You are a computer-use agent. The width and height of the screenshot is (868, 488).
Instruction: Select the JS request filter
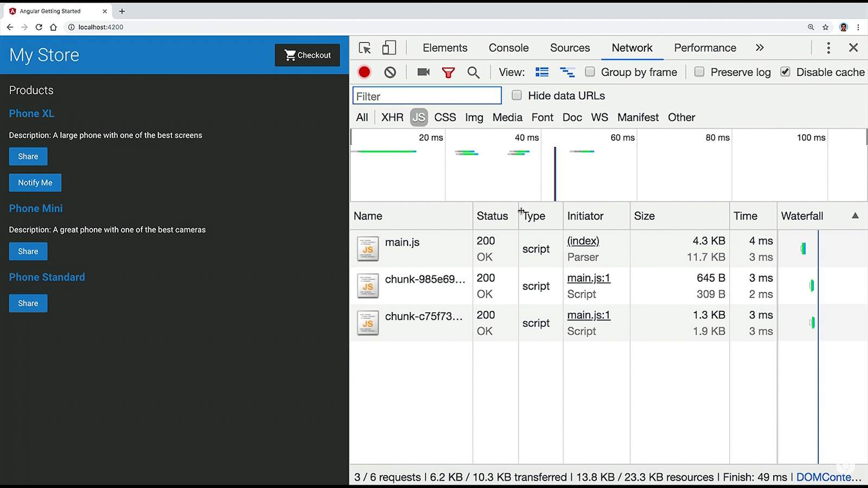click(x=419, y=117)
